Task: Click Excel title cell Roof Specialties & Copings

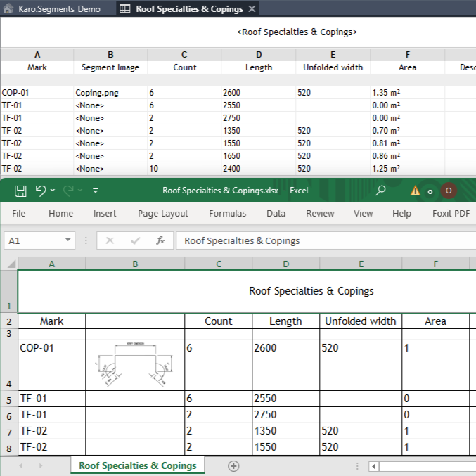Action: 311,291
